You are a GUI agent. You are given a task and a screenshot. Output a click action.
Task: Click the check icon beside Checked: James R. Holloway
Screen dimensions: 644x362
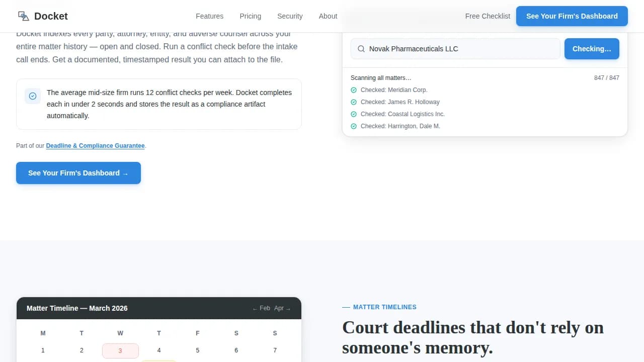click(354, 102)
